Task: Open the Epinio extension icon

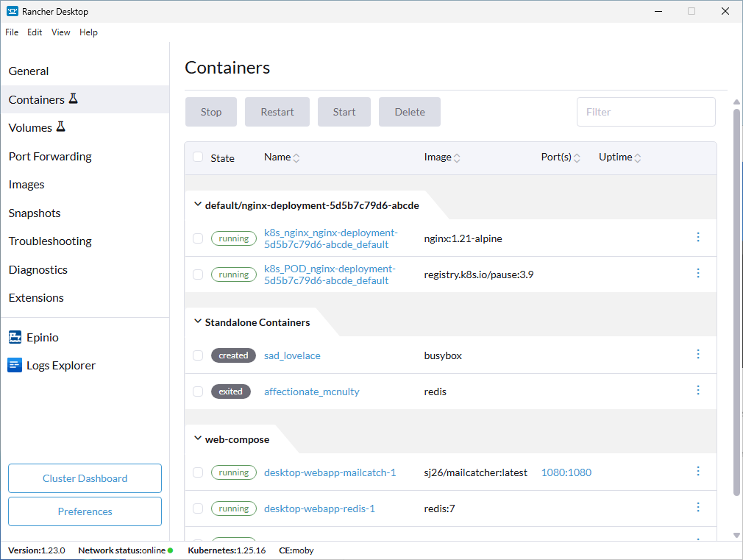Action: (x=15, y=338)
